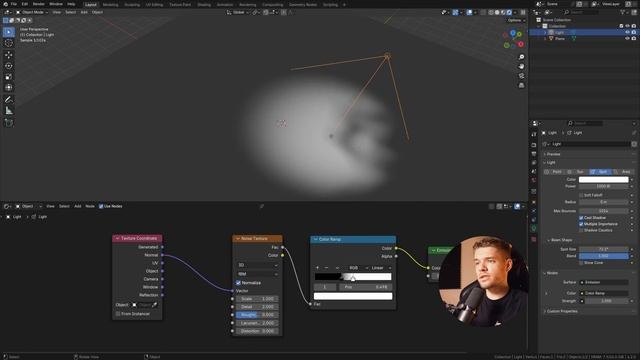Click the Spot light type button
This screenshot has width=640, height=360.
pos(600,172)
